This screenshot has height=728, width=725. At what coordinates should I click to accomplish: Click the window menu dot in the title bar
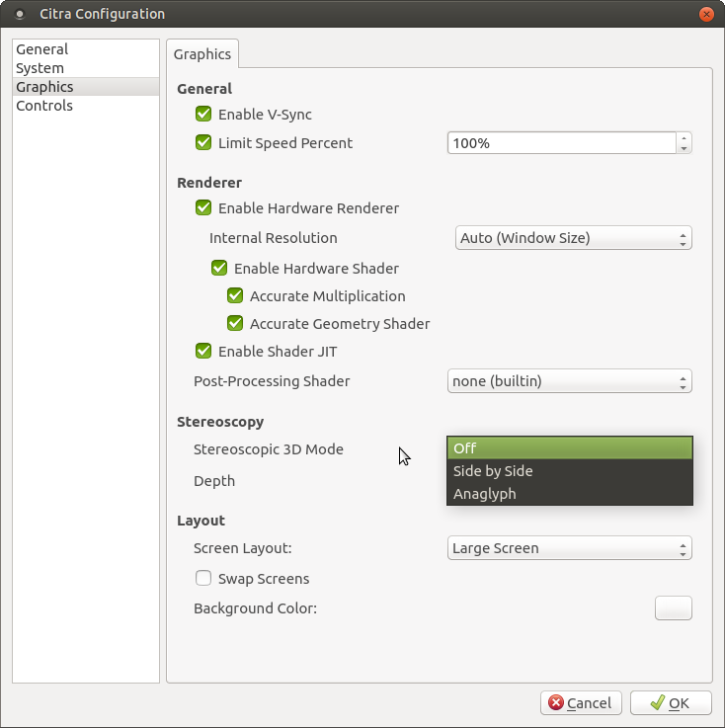(x=20, y=15)
